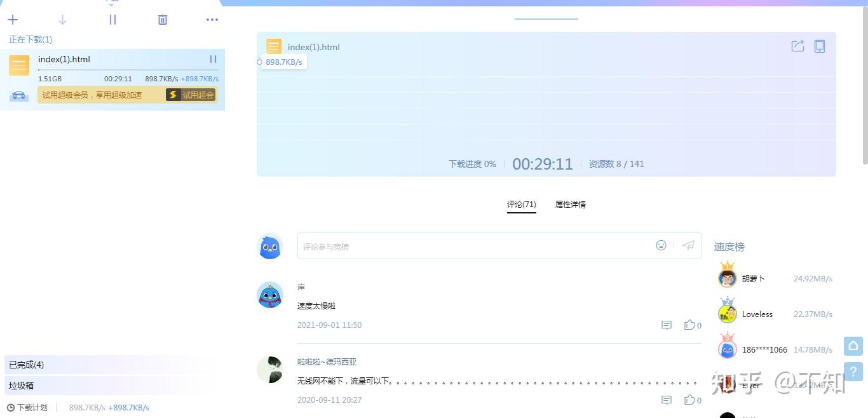The width and height of the screenshot is (868, 418).
Task: Click the emoji icon in the comment box
Action: coord(661,245)
